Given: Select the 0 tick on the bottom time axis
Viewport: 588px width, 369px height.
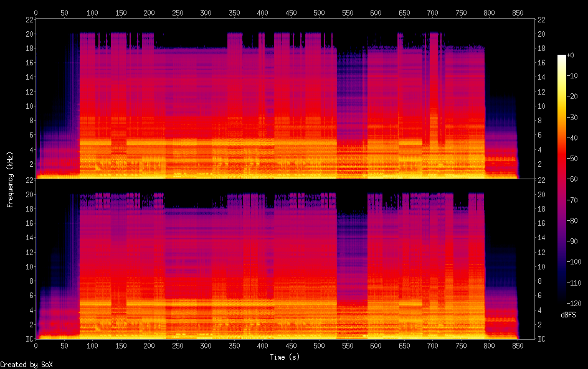Looking at the screenshot, I should click(x=36, y=345).
